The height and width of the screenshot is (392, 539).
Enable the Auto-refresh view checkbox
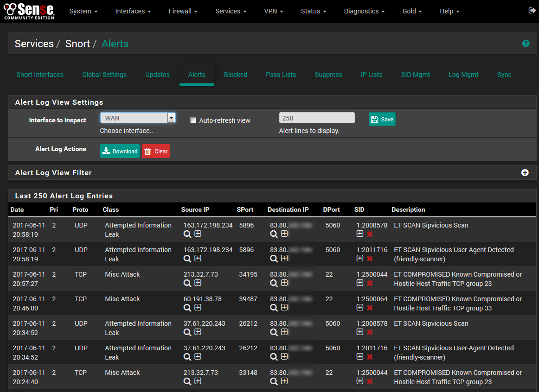point(193,120)
